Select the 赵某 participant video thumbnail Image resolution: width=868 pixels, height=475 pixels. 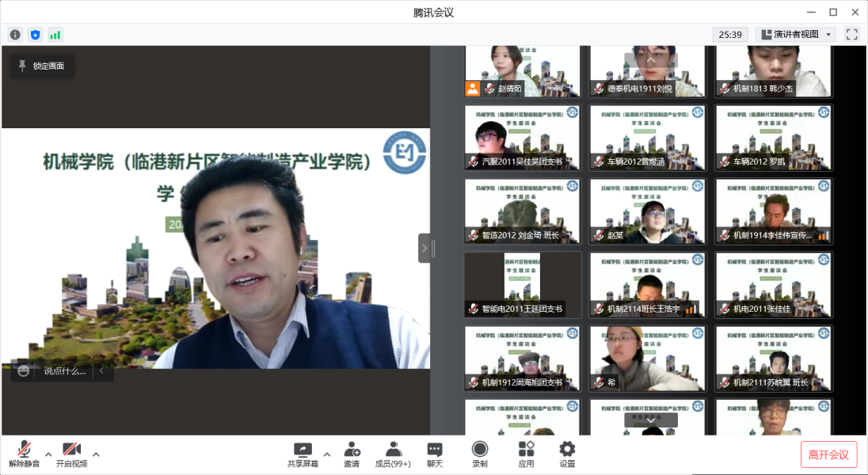tap(647, 211)
